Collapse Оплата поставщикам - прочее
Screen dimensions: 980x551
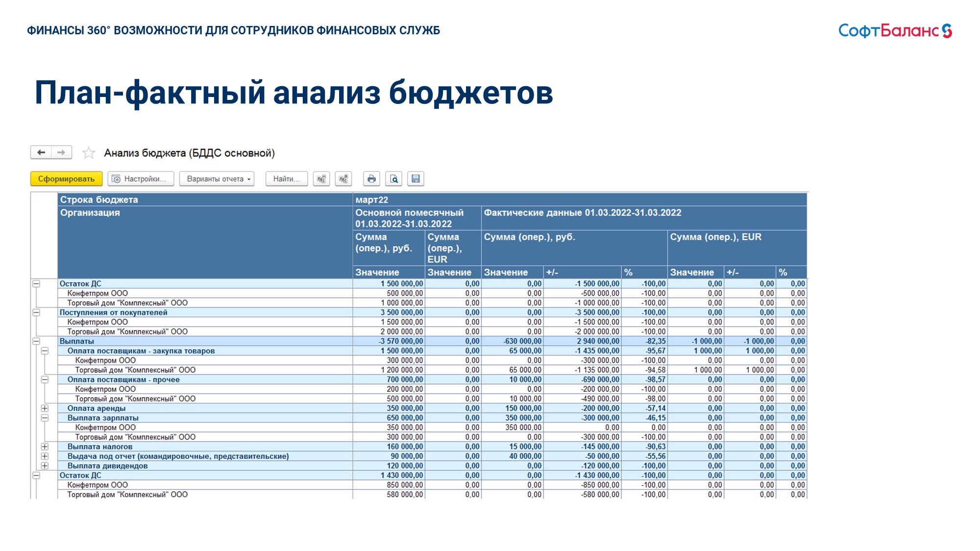pos(45,380)
